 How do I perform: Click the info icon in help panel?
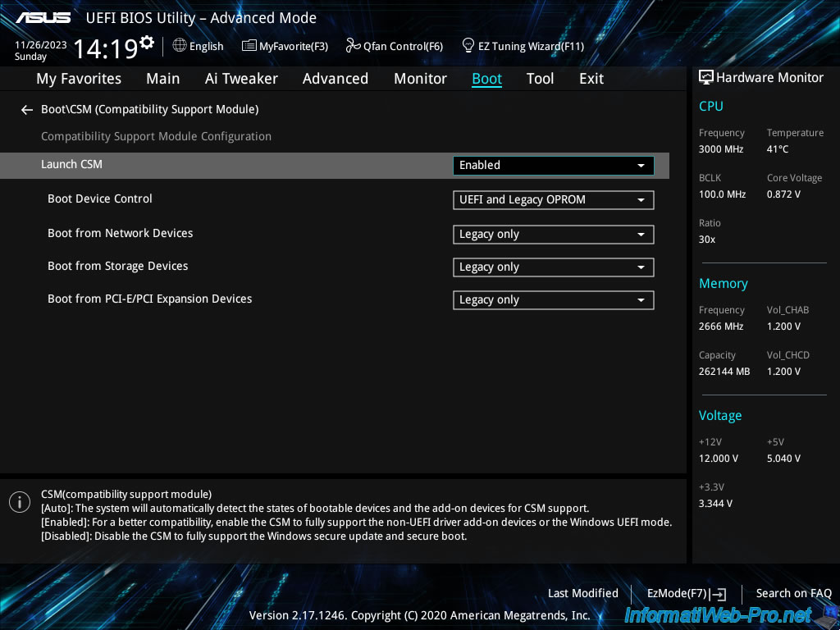(20, 502)
